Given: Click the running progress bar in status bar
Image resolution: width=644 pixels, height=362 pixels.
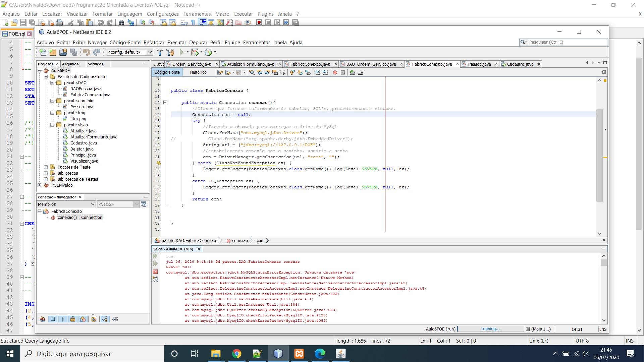Looking at the screenshot, I should tap(490, 329).
